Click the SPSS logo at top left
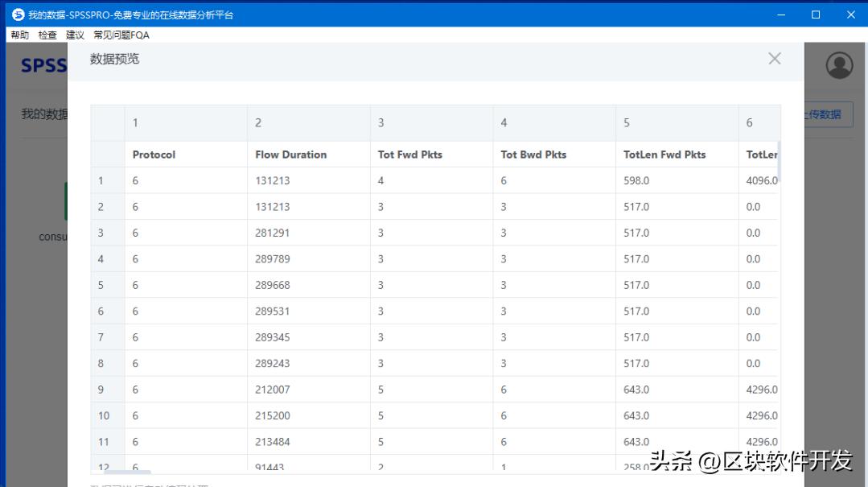Screen dimensions: 868x487 tap(43, 66)
